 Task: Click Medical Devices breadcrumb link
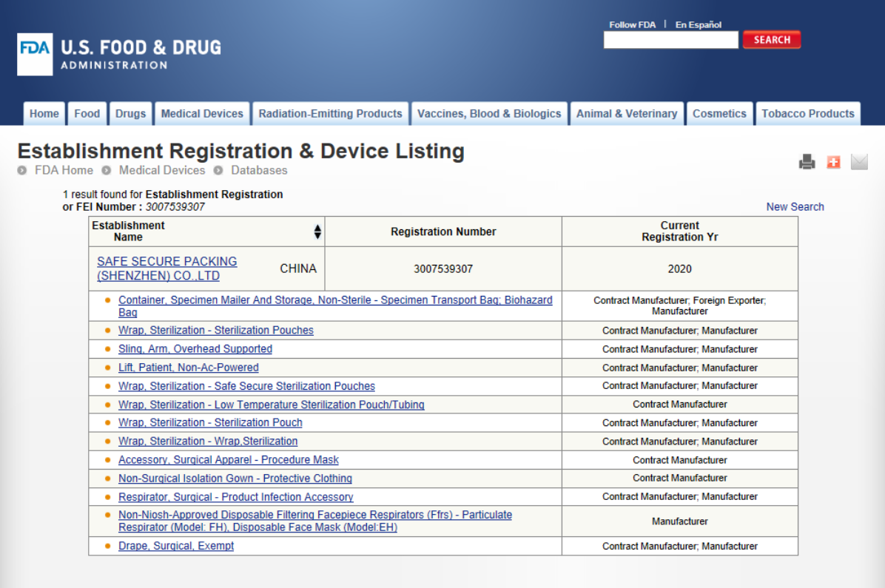click(x=162, y=170)
